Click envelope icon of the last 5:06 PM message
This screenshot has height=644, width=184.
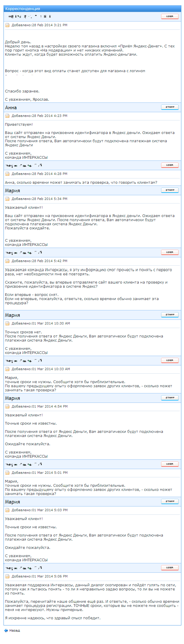tap(7, 576)
